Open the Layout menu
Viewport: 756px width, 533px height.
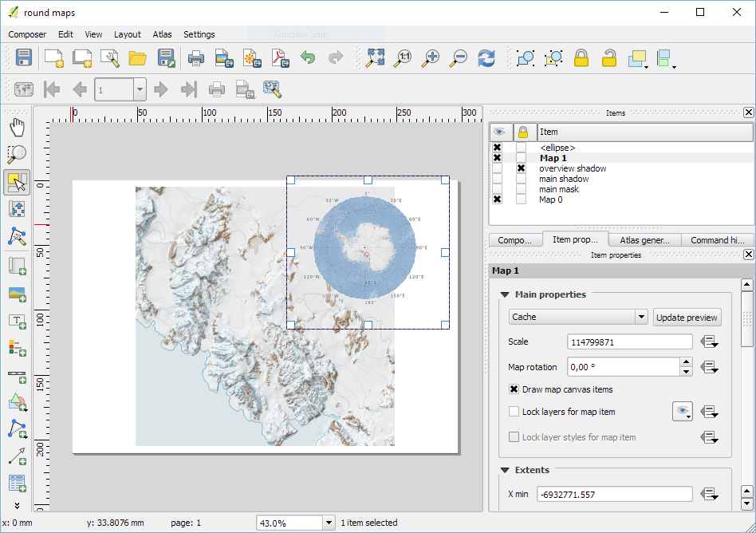(127, 34)
